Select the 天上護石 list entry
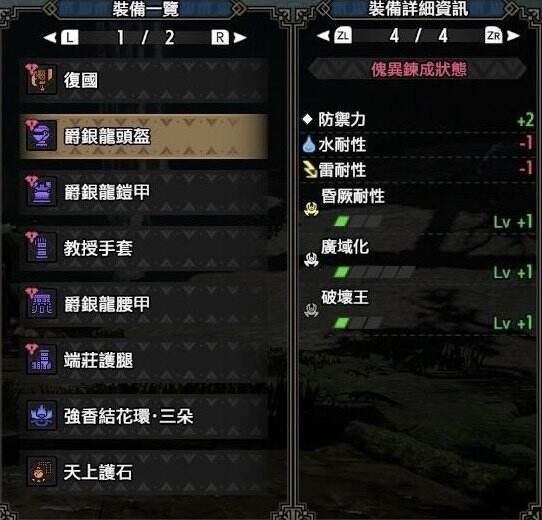Viewport: 542px width, 520px height. 144,472
